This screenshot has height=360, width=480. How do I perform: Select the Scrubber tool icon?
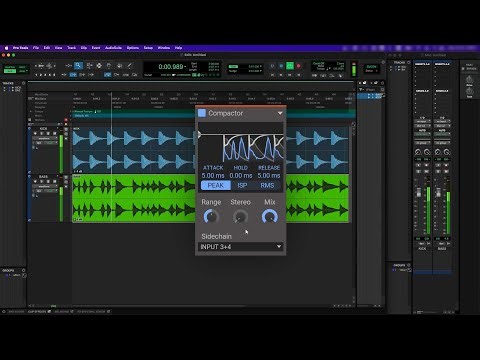coord(119,66)
